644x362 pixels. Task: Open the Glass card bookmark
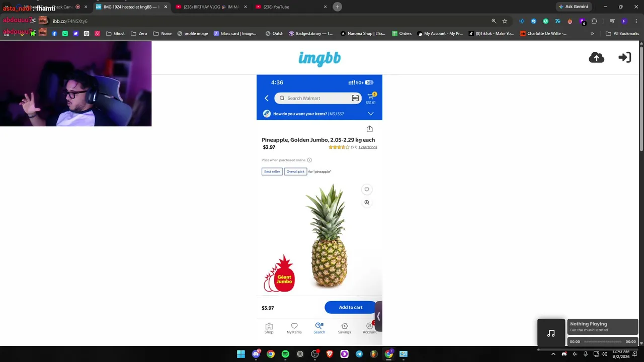[x=235, y=34]
